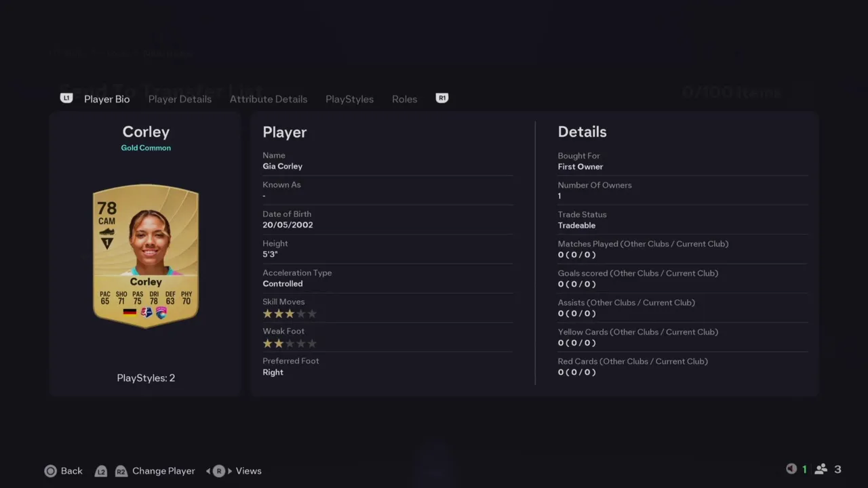Click the 78 overall rating on card
This screenshot has width=868, height=488.
tap(106, 208)
